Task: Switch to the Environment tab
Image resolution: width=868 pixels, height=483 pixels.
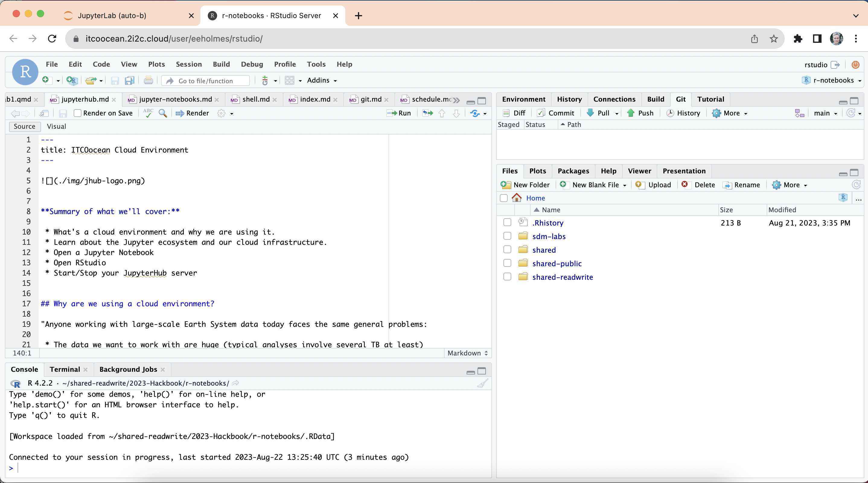Action: pyautogui.click(x=523, y=99)
